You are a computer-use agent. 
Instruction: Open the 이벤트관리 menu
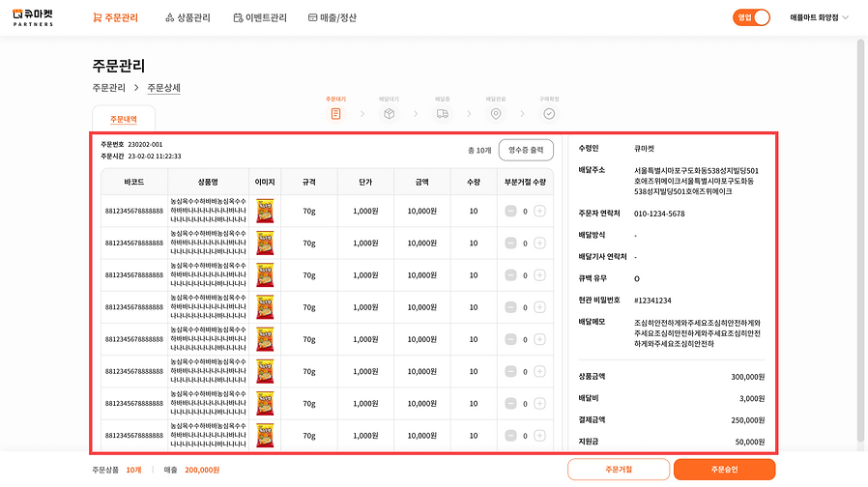pos(260,17)
